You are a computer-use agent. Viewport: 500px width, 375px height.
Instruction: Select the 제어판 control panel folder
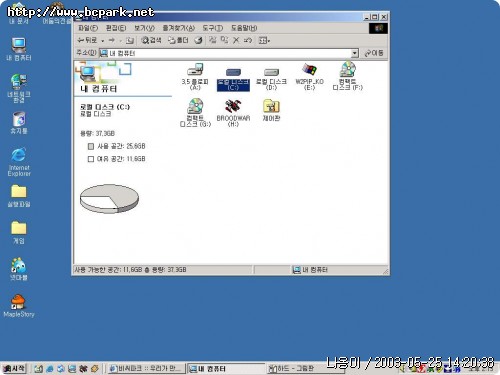271,110
